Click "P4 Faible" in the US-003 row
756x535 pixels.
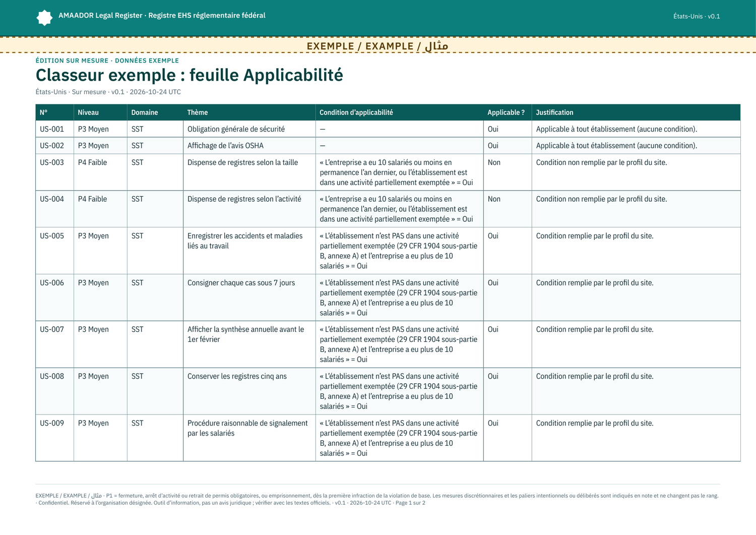coord(92,162)
